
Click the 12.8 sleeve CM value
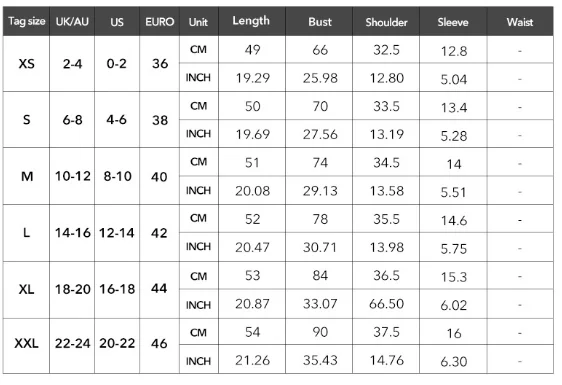[x=454, y=51]
